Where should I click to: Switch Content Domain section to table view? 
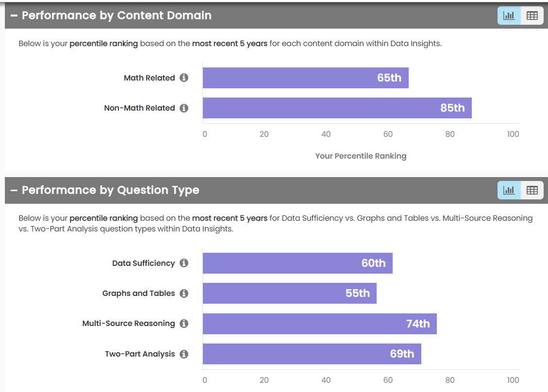point(532,16)
